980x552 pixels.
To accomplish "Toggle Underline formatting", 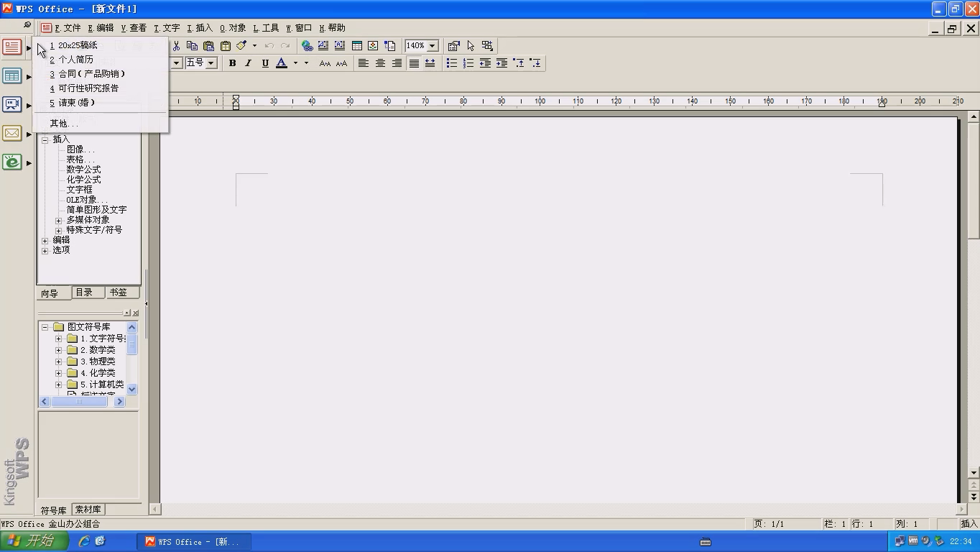I will (x=265, y=63).
